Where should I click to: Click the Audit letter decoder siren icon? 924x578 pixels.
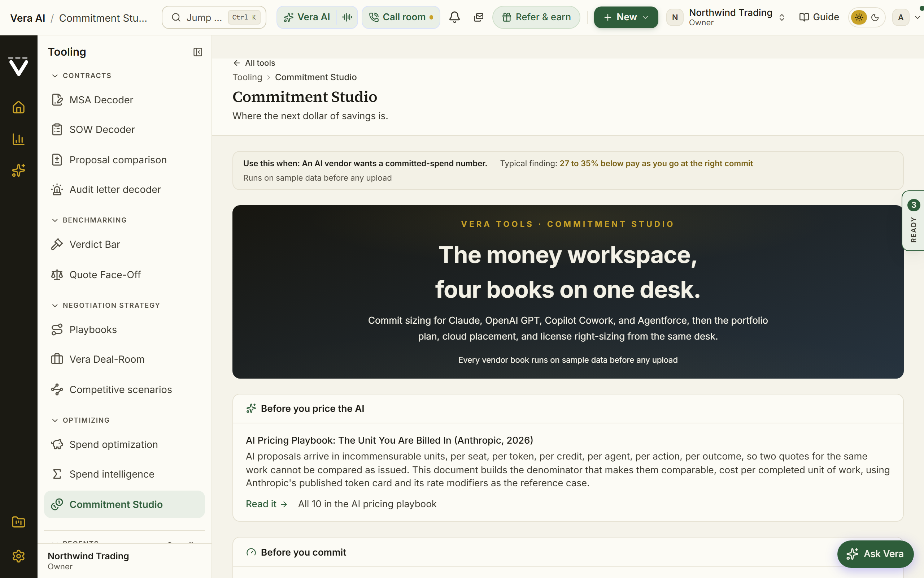click(x=57, y=190)
